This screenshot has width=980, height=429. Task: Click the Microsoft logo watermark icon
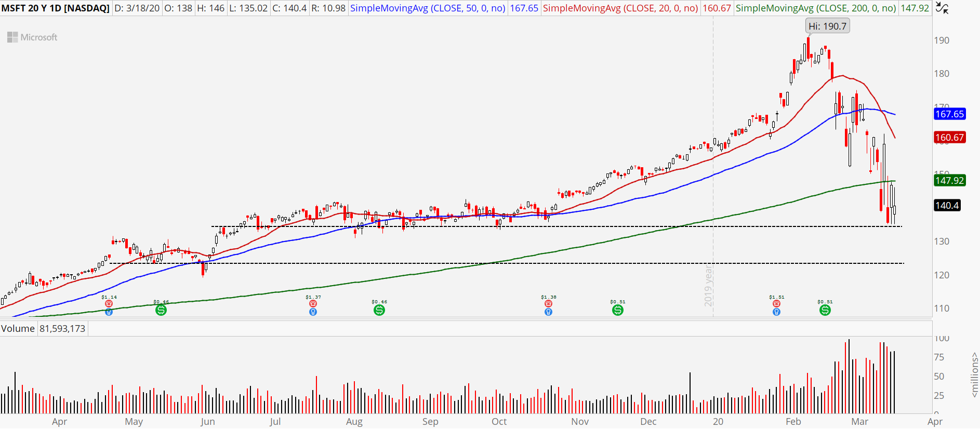tap(12, 37)
